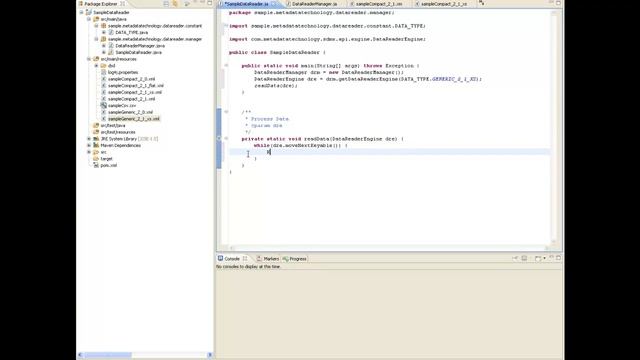Click the package declaration line

point(312,13)
